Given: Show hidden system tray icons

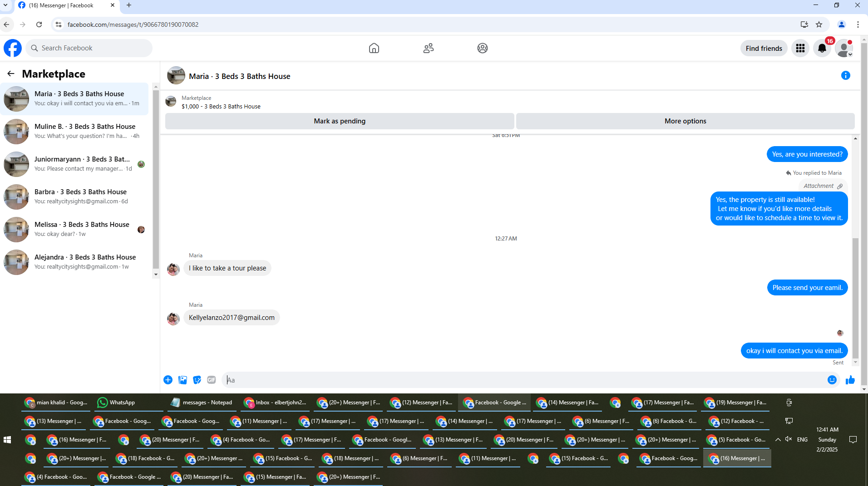Looking at the screenshot, I should click(x=778, y=439).
